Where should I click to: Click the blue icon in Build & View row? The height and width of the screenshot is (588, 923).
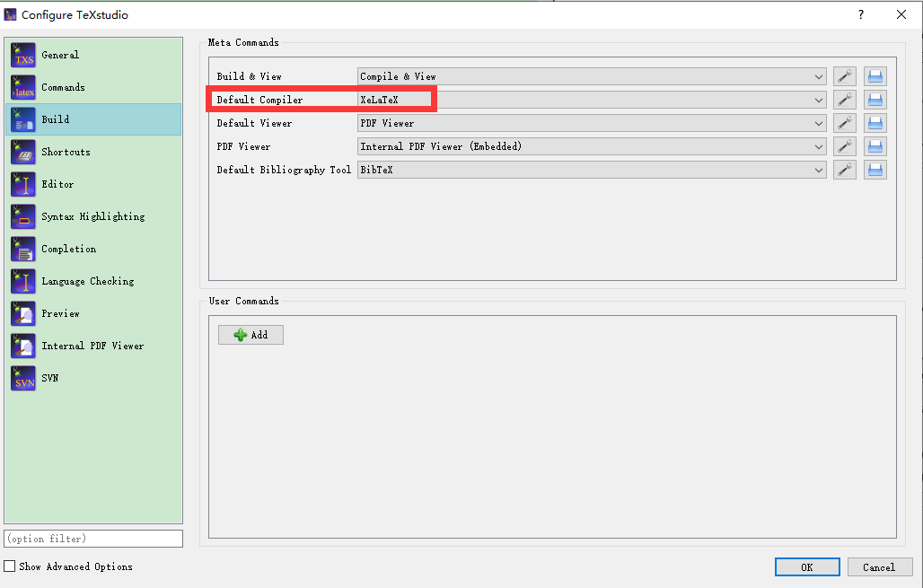tap(875, 76)
